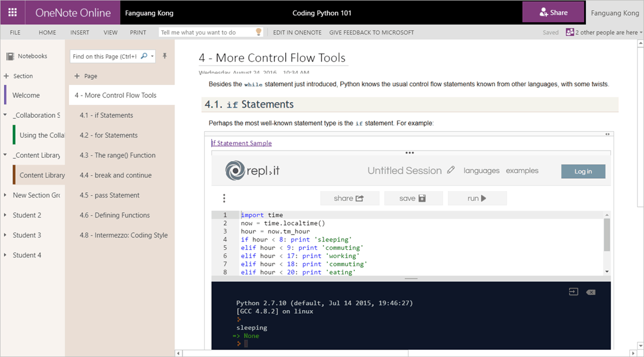Open the If Statement Sample link
Viewport: 644px width, 357px height.
coord(241,143)
